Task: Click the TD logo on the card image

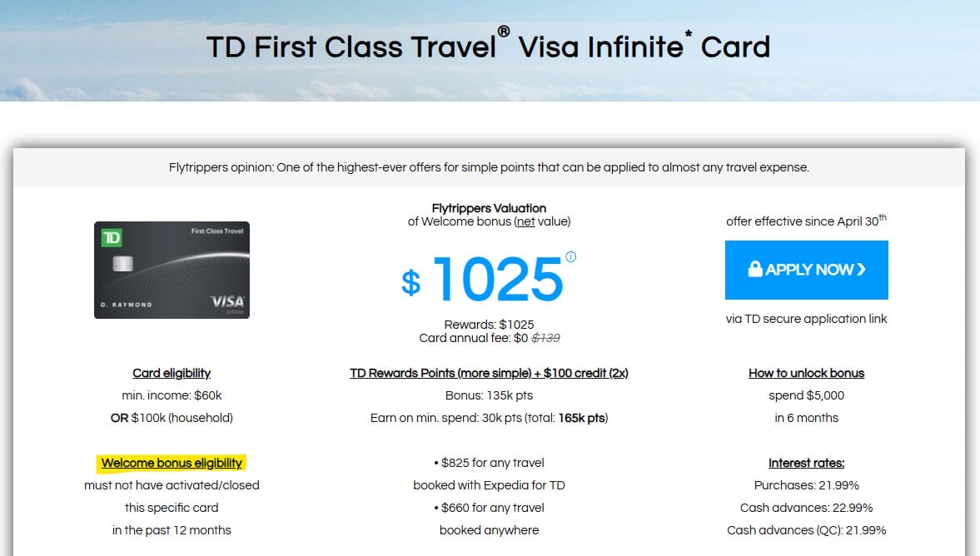Action: coord(112,238)
